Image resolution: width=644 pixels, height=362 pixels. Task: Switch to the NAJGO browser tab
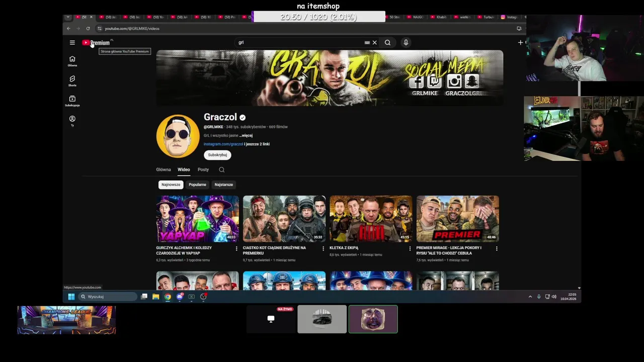417,17
